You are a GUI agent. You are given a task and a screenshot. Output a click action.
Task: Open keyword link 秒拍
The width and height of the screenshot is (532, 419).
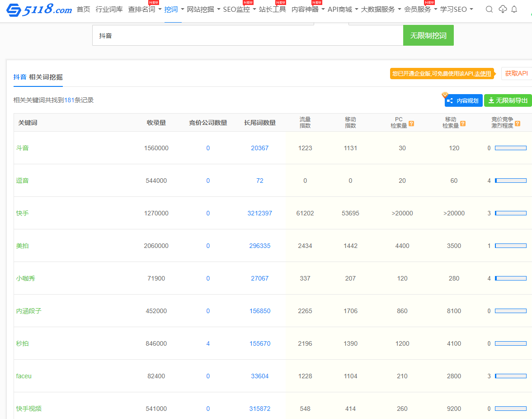23,343
